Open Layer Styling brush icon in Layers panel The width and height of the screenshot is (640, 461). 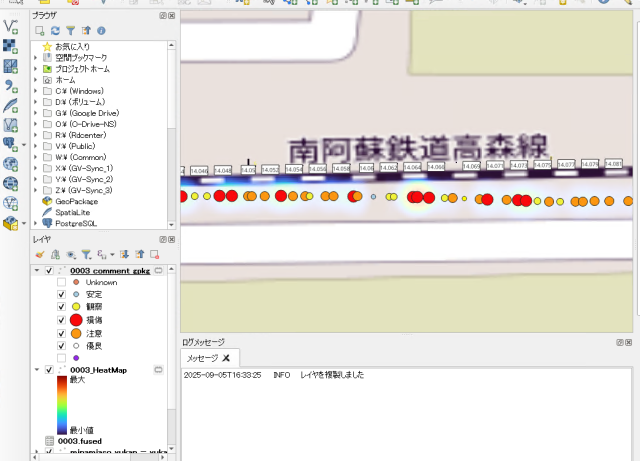point(40,254)
